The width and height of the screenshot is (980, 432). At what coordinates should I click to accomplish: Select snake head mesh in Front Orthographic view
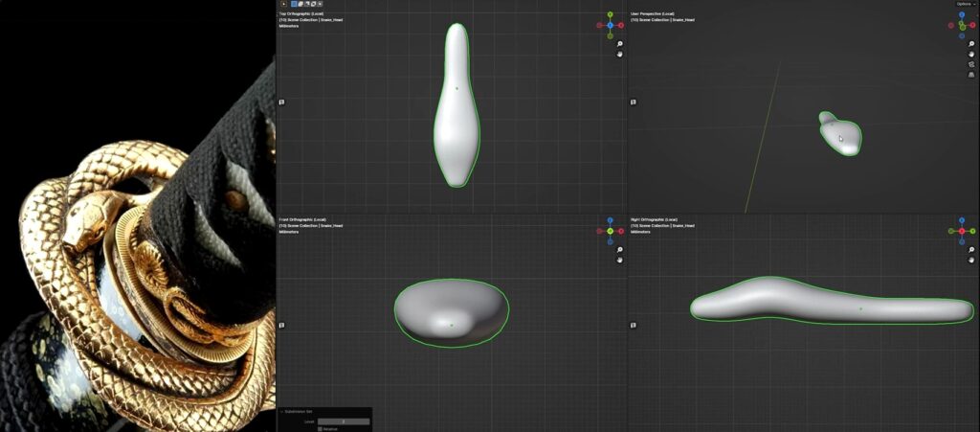(452, 312)
